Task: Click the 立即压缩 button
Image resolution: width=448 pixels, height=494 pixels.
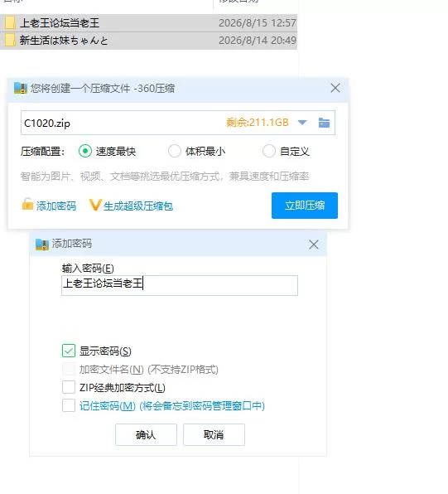Action: pyautogui.click(x=305, y=206)
